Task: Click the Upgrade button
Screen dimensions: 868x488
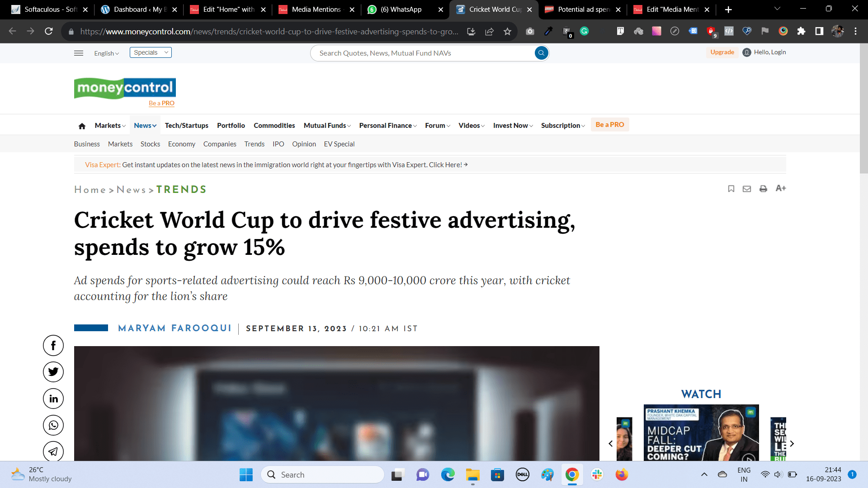Action: coord(722,52)
